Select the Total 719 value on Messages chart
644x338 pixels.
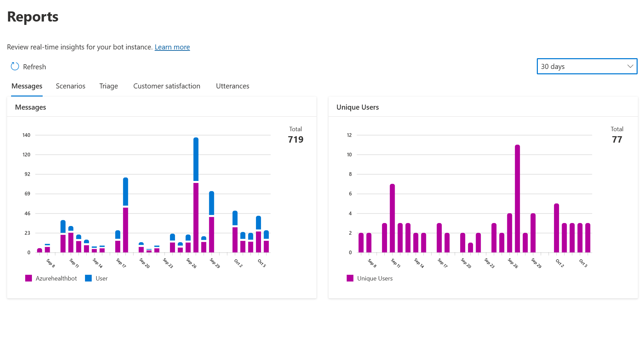295,139
